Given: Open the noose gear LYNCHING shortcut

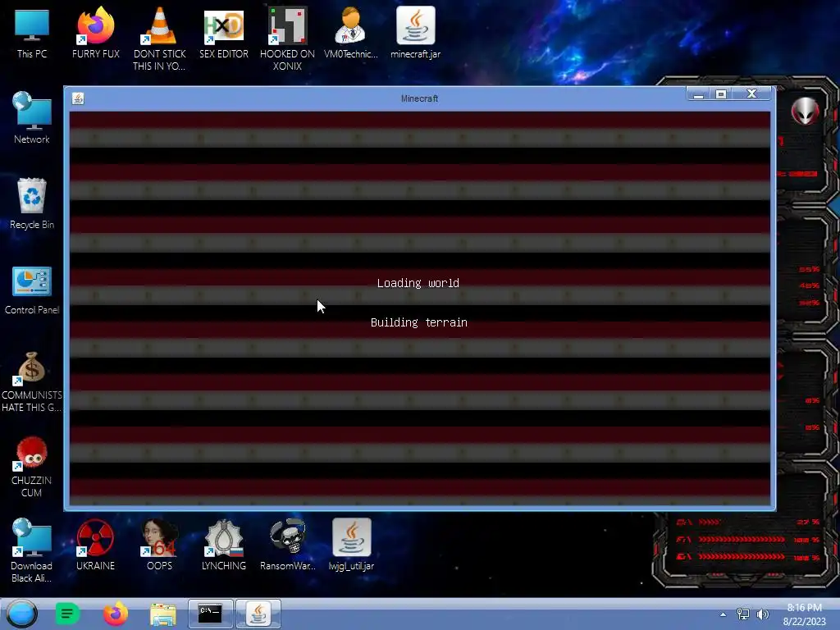Looking at the screenshot, I should (x=224, y=545).
